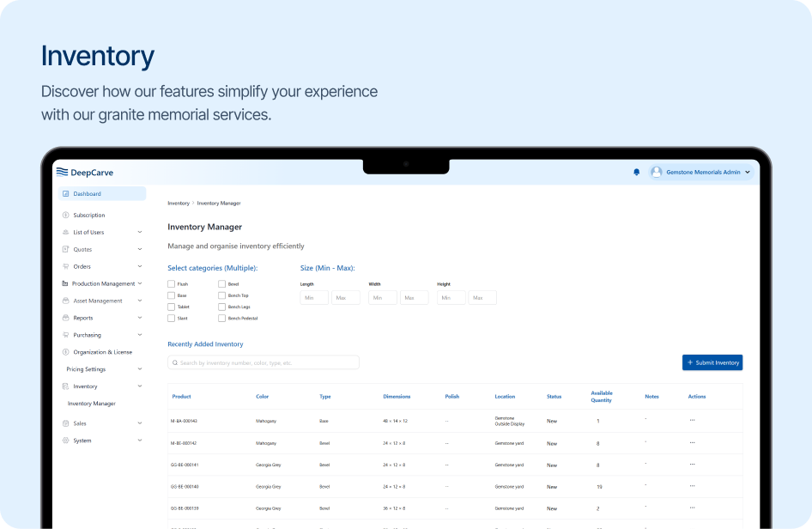Screen dimensions: 812x529
Task: Click the user avatar icon in header
Action: click(x=657, y=172)
